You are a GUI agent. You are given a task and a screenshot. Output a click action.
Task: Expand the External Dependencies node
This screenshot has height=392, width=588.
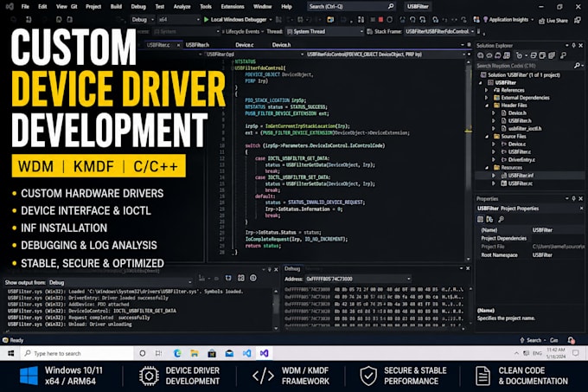[487, 98]
